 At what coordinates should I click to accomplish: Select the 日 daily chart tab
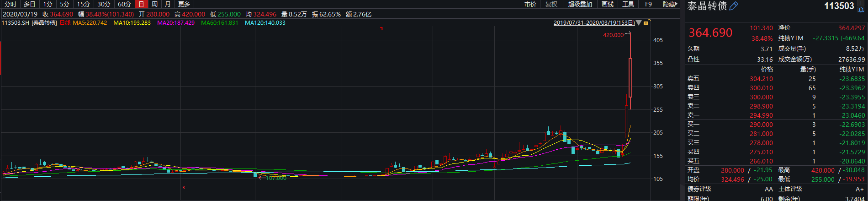click(142, 4)
